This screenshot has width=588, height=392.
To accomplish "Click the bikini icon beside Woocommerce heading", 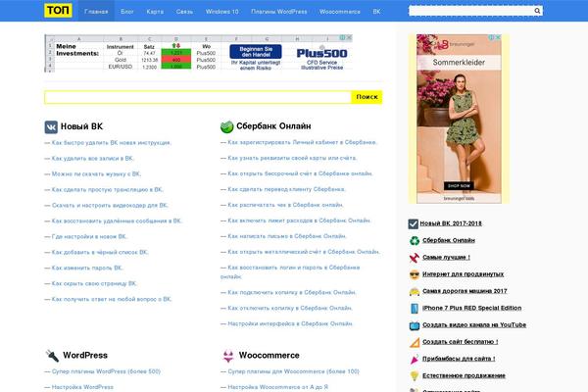I will click(228, 356).
